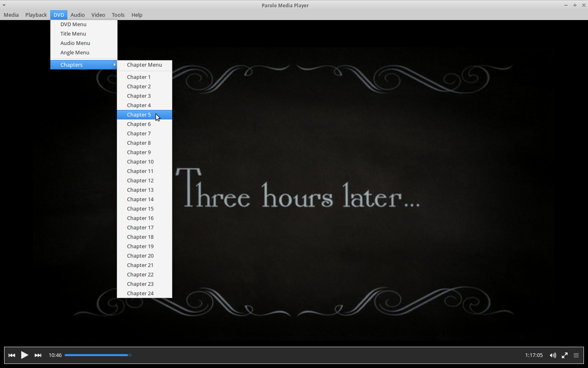
Task: Open the DVD menu dropdown
Action: (58, 15)
